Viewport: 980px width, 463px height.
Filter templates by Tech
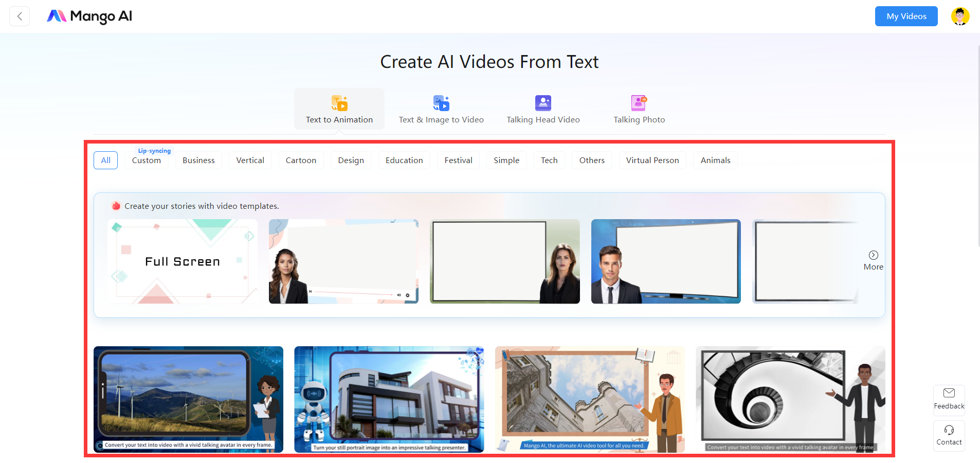(549, 161)
